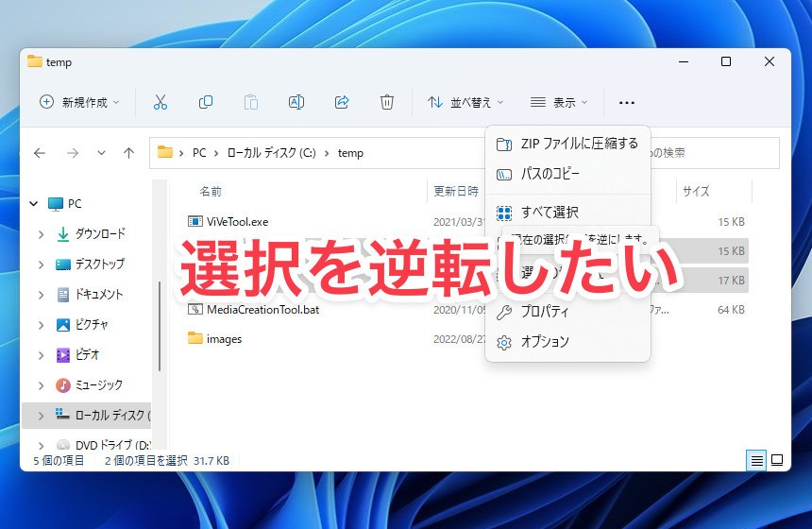
Task: Collapse the PC tree node
Action: point(34,204)
